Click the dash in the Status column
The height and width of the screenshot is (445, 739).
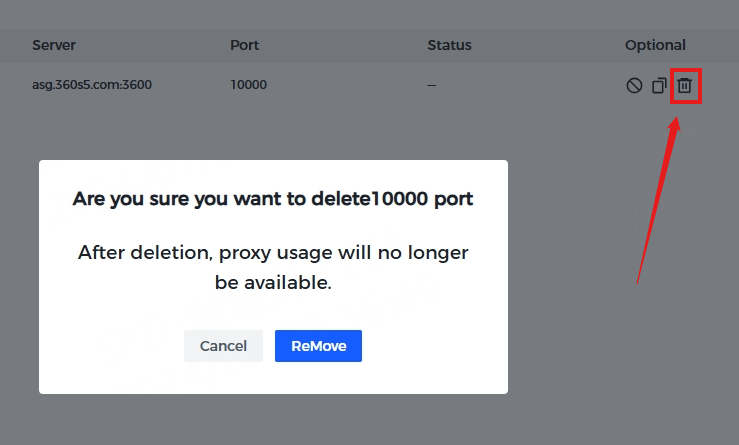431,85
